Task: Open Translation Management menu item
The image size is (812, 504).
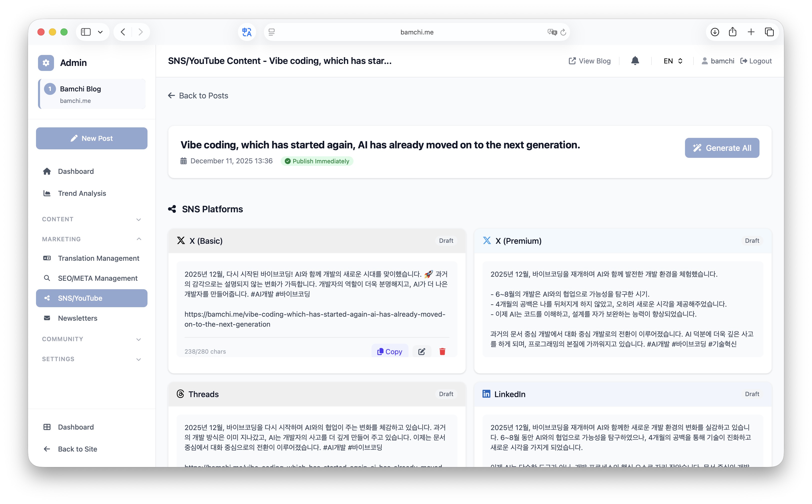Action: click(x=98, y=258)
